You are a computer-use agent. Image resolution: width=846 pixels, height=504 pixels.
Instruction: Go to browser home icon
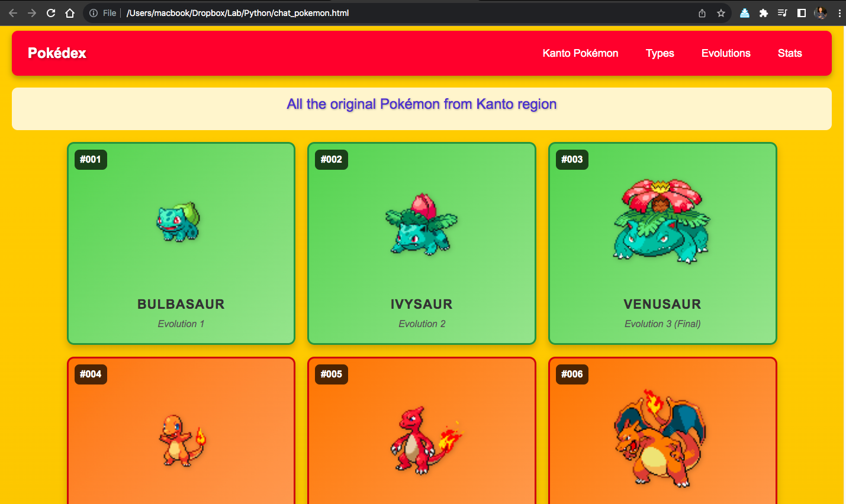(70, 13)
